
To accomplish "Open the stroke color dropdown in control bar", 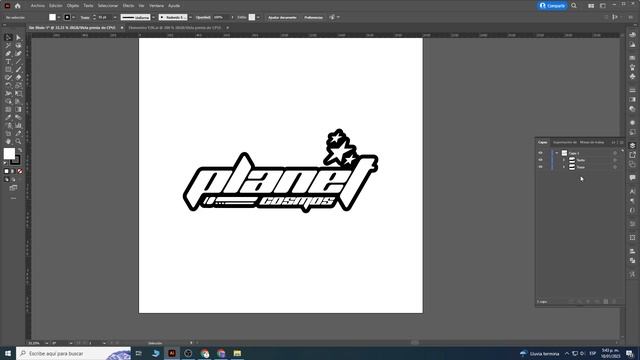I will [73, 18].
